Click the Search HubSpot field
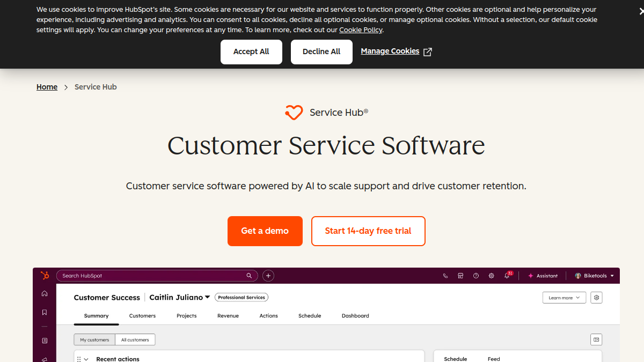This screenshot has height=362, width=644. click(157, 276)
